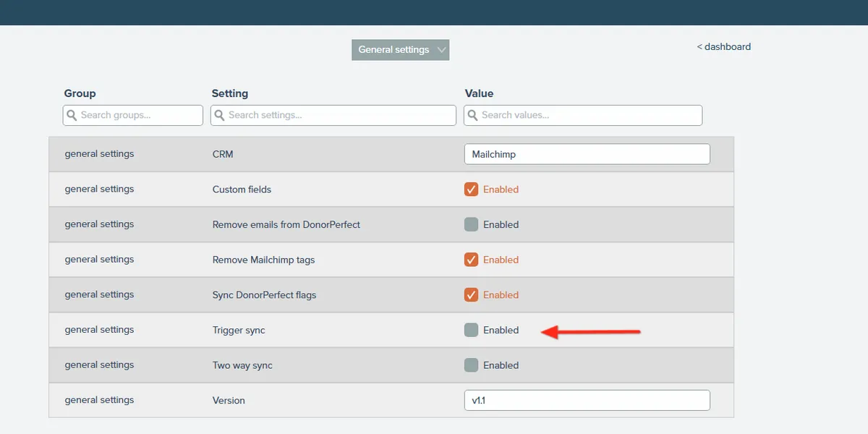Enable the Two way sync checkbox
868x434 pixels.
pyautogui.click(x=471, y=365)
